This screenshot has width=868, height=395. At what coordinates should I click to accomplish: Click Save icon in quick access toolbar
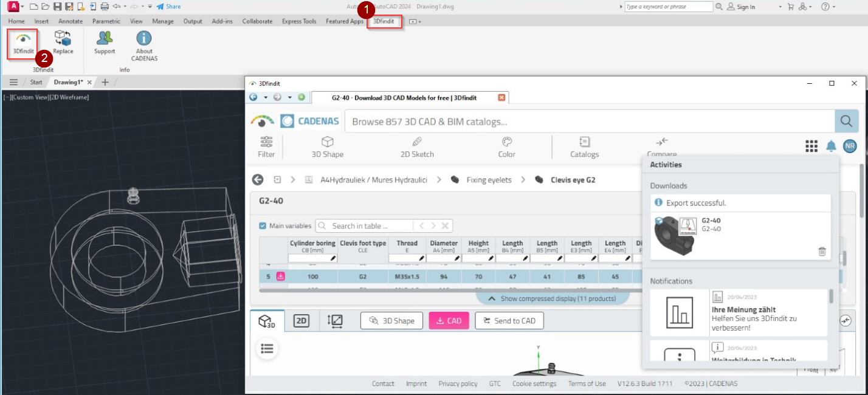tap(57, 7)
